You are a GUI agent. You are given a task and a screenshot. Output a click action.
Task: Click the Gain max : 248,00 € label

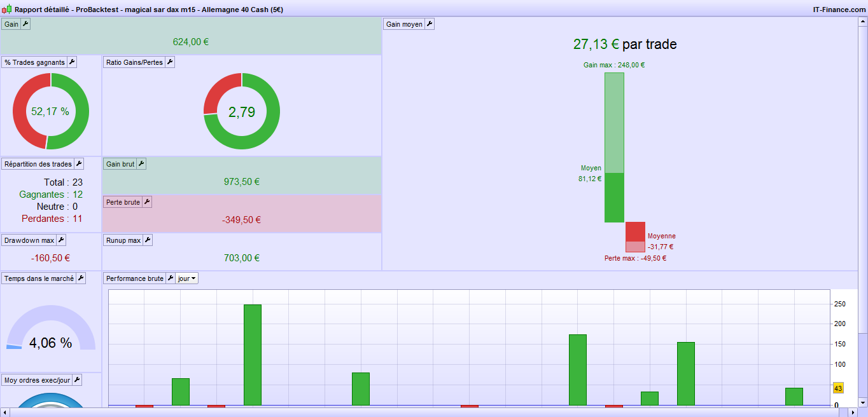[x=614, y=65]
